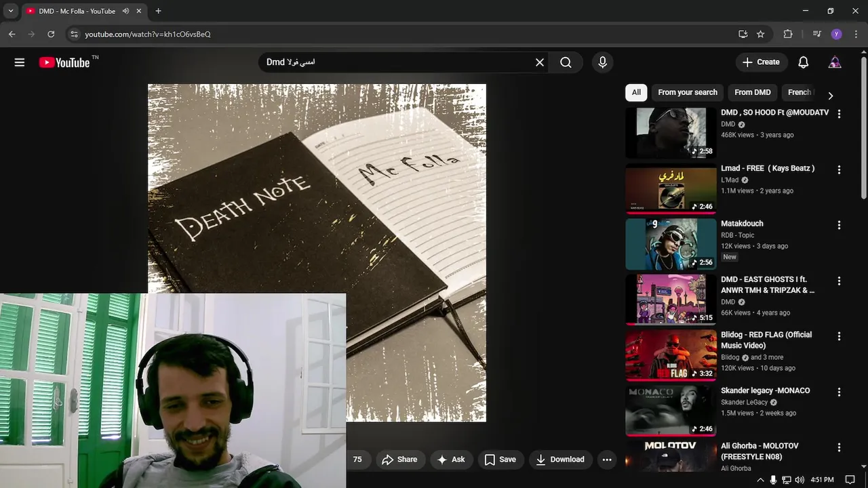Screen dimensions: 868x488
Task: Open Chrome profile avatar
Action: pos(836,34)
